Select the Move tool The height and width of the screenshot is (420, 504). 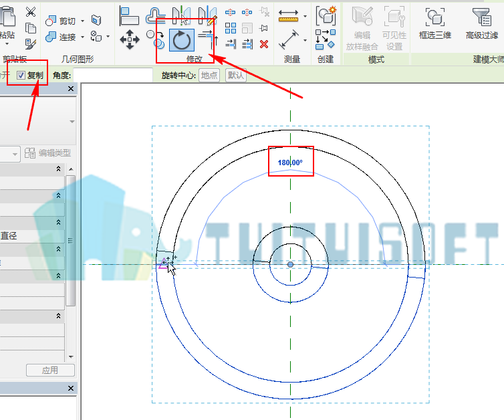[130, 39]
